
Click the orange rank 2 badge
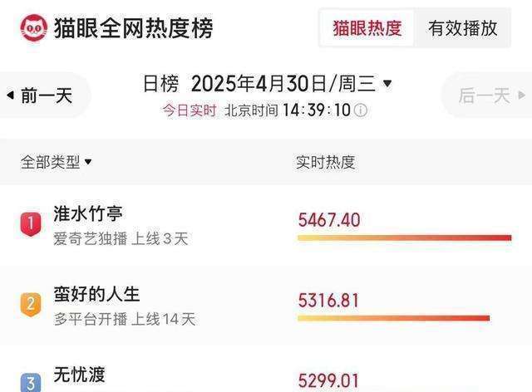[x=31, y=305]
